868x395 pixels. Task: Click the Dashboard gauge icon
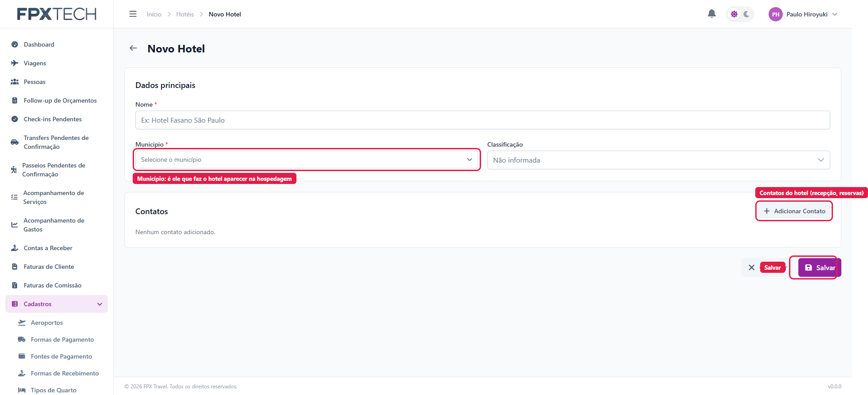(15, 44)
